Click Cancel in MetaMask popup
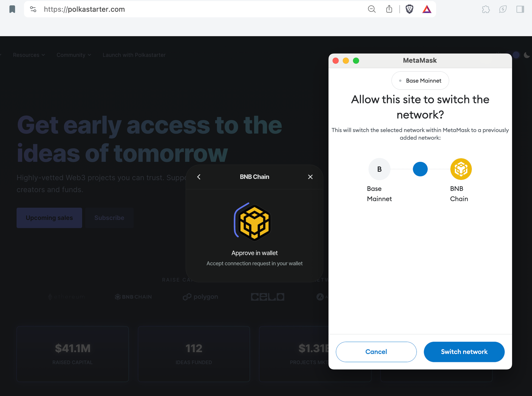The height and width of the screenshot is (396, 532). point(376,352)
